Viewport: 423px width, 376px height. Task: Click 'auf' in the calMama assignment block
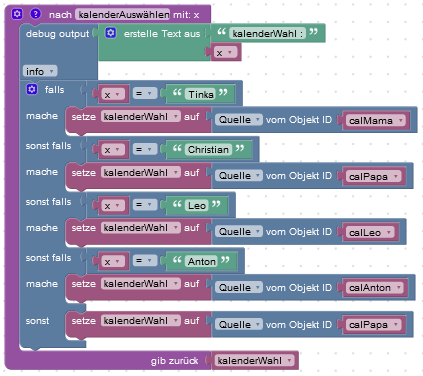pyautogui.click(x=192, y=117)
